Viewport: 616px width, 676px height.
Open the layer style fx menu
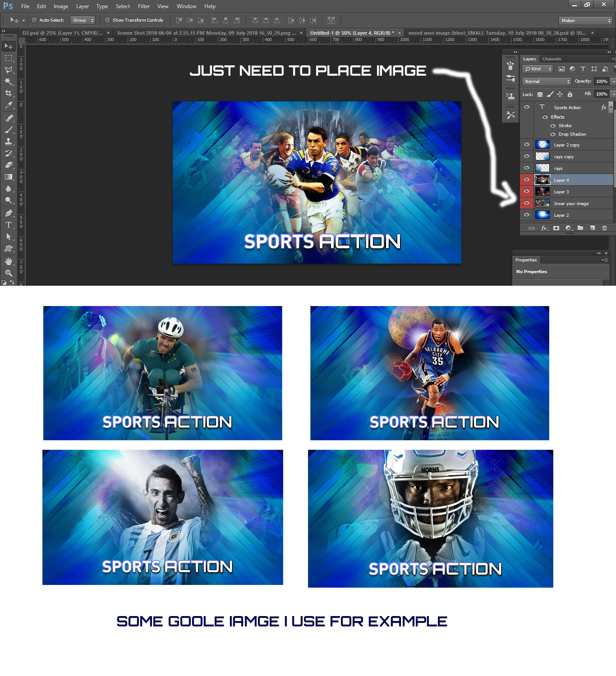click(545, 228)
